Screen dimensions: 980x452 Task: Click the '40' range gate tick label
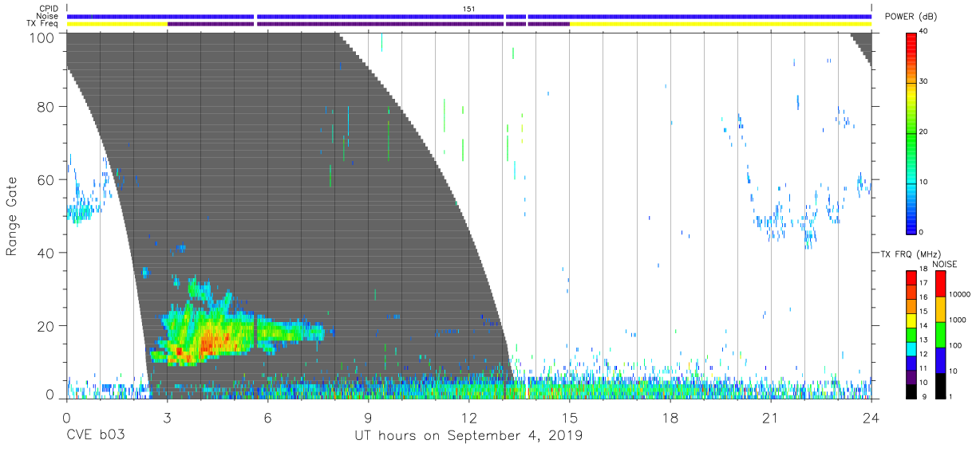(x=46, y=253)
